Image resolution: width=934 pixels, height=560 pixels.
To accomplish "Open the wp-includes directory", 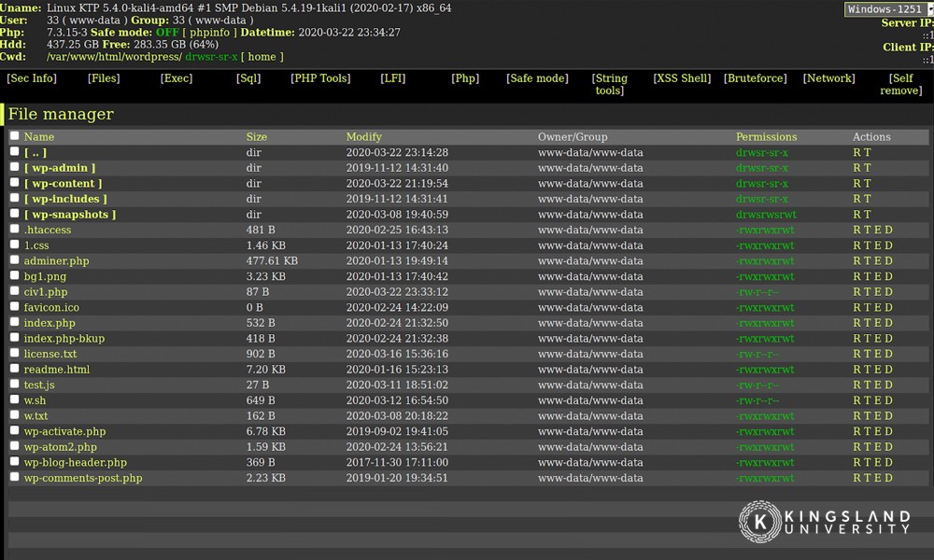I will pos(65,199).
